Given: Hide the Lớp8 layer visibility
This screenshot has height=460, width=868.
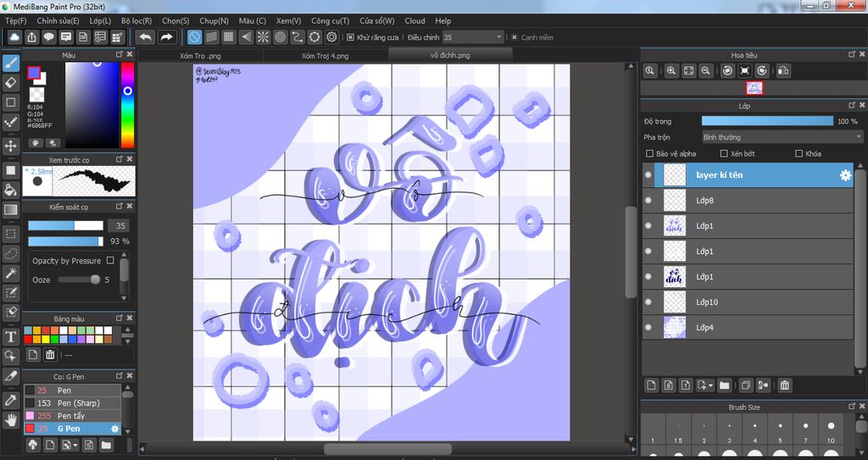Looking at the screenshot, I should pyautogui.click(x=648, y=201).
